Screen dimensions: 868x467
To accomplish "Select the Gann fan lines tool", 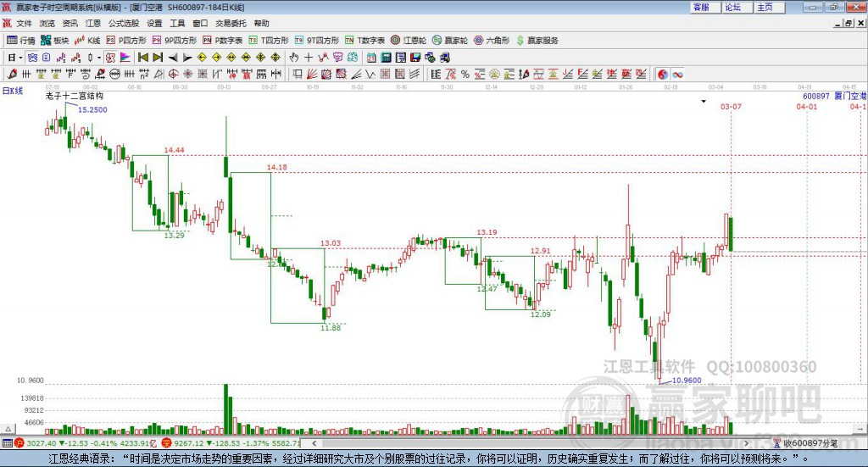I will 312,74.
